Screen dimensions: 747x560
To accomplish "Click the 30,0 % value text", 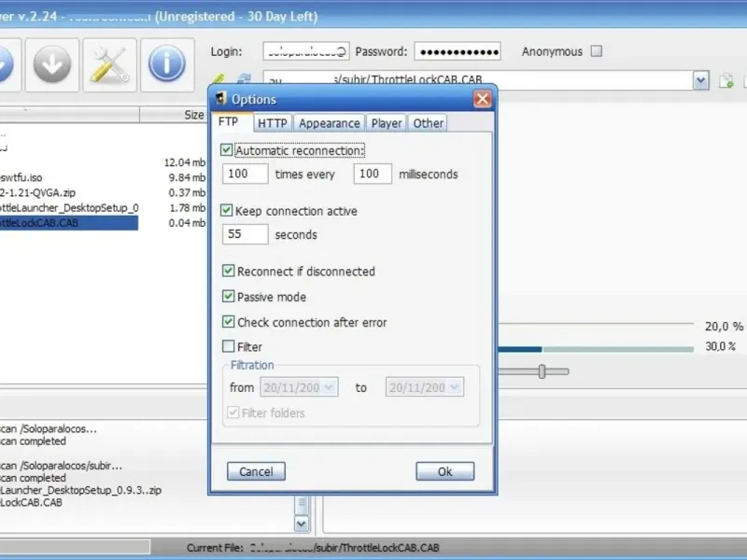I will [x=720, y=346].
